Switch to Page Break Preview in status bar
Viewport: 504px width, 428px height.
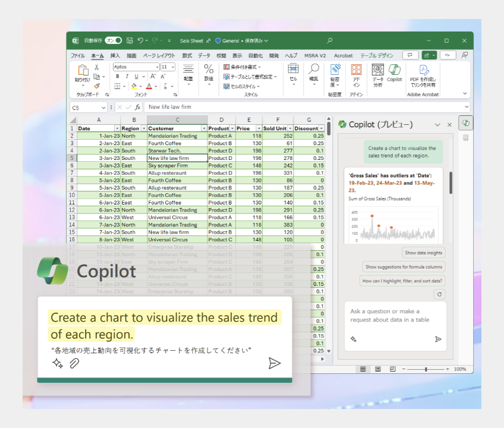point(392,369)
